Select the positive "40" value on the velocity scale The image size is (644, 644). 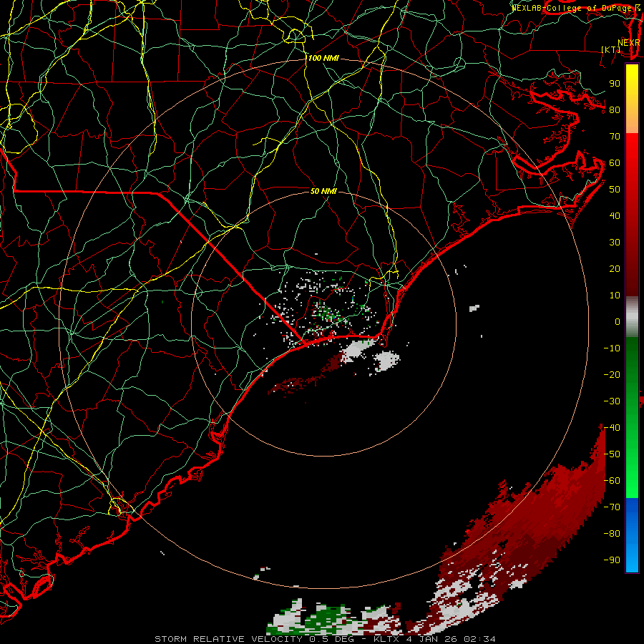pyautogui.click(x=615, y=216)
